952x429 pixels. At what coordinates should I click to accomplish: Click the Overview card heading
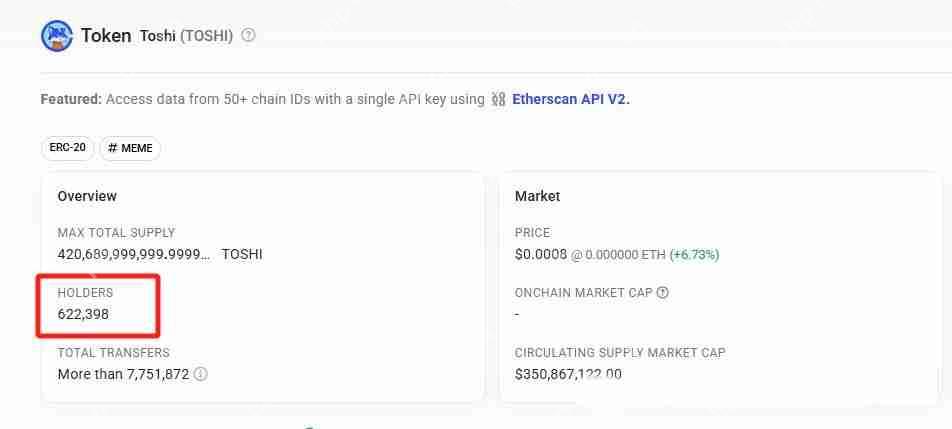[x=87, y=196]
